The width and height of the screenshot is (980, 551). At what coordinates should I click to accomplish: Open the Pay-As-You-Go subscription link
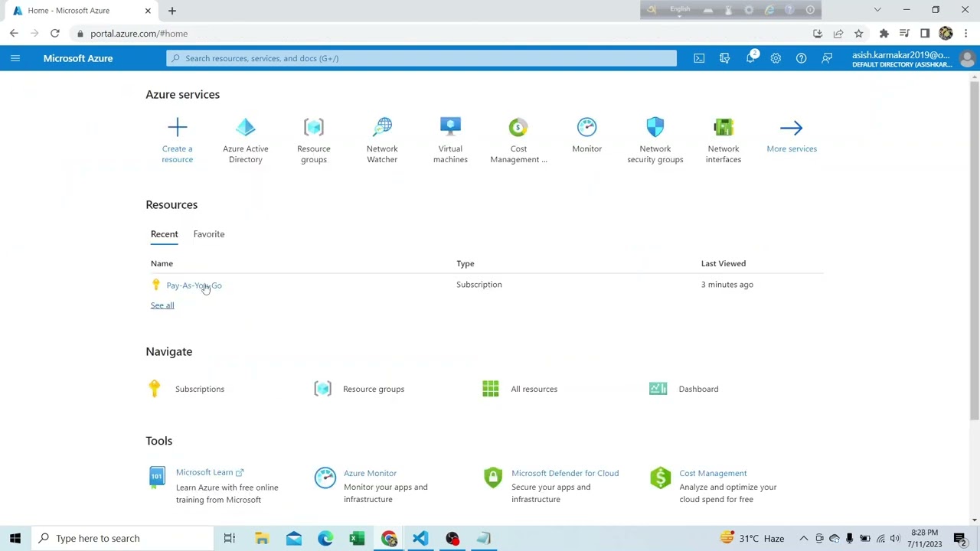[194, 285]
